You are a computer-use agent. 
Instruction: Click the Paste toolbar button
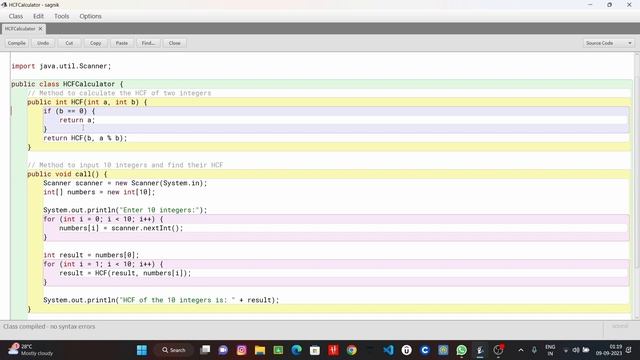pos(122,43)
